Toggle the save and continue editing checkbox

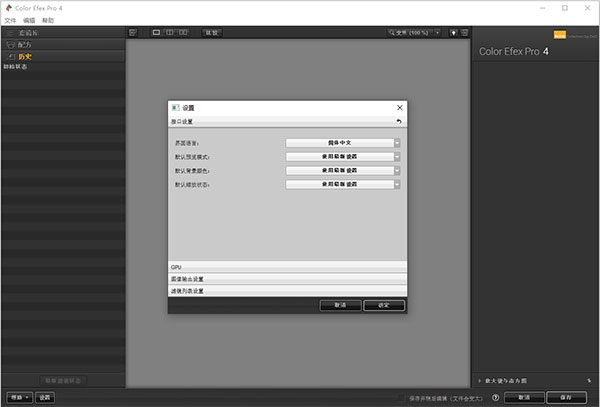tap(401, 398)
